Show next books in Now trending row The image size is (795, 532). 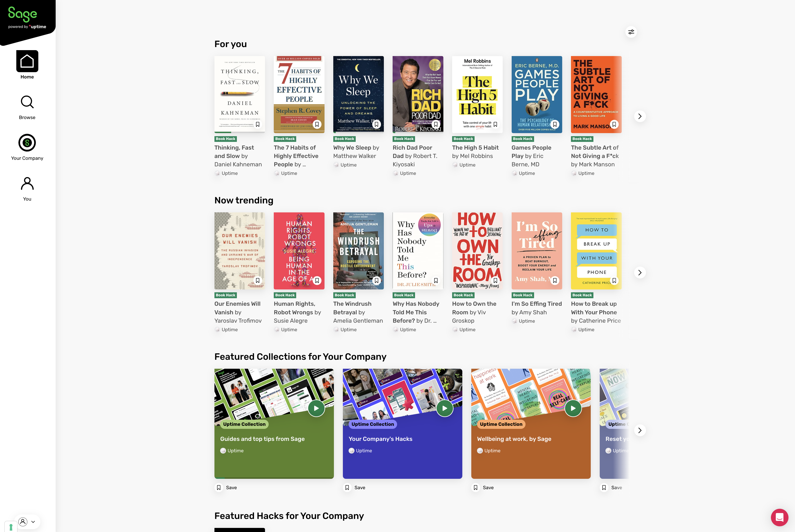[640, 273]
